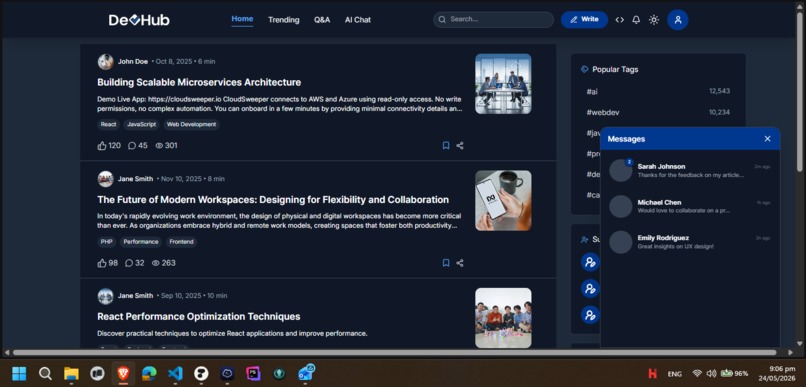806x387 pixels.
Task: Focus the Search input field
Action: coord(493,20)
